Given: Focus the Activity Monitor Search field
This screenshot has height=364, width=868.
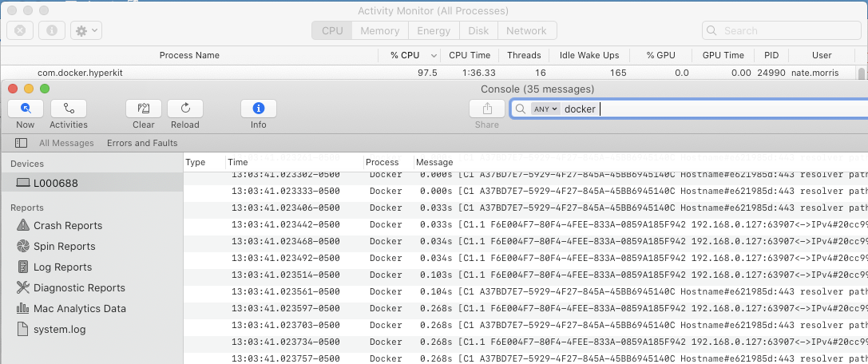Looking at the screenshot, I should [780, 30].
